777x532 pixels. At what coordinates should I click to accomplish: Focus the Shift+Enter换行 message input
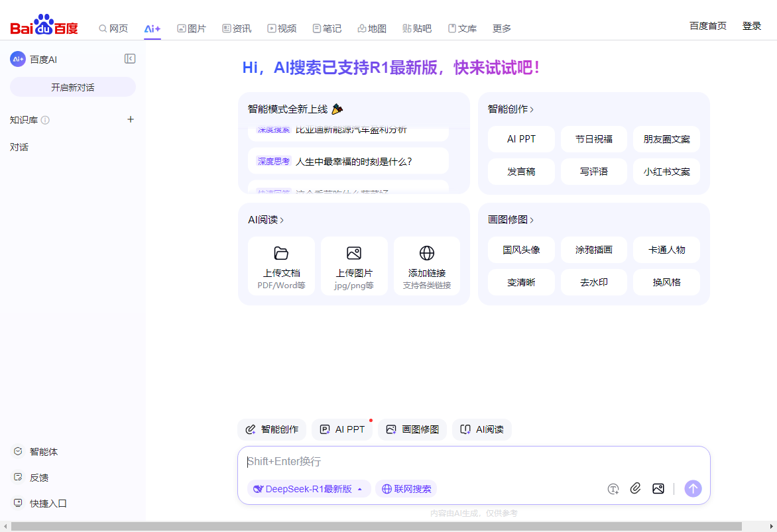474,462
